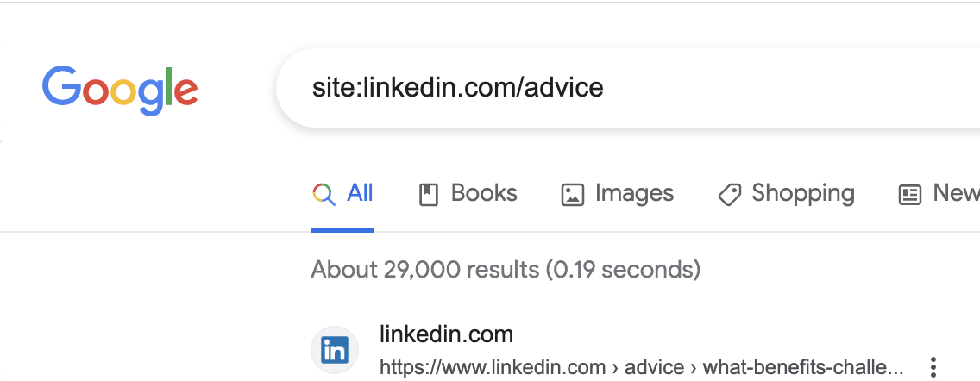The width and height of the screenshot is (980, 381).
Task: Click the 'what-benefits-challe...' part of result URL
Action: tap(802, 367)
